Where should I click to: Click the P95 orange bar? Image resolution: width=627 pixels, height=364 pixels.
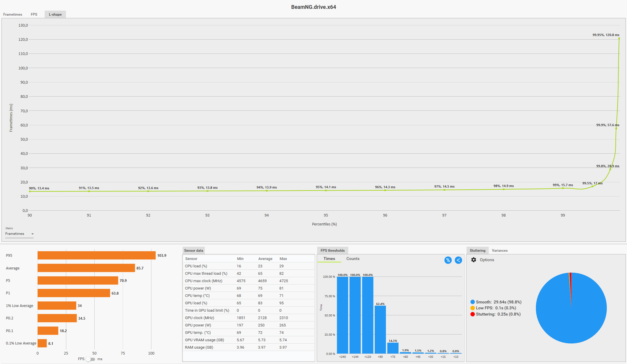pyautogui.click(x=96, y=255)
